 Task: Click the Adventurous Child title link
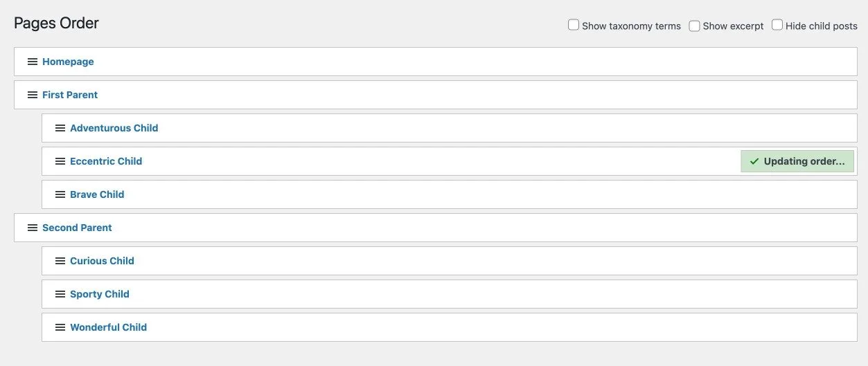tap(114, 128)
